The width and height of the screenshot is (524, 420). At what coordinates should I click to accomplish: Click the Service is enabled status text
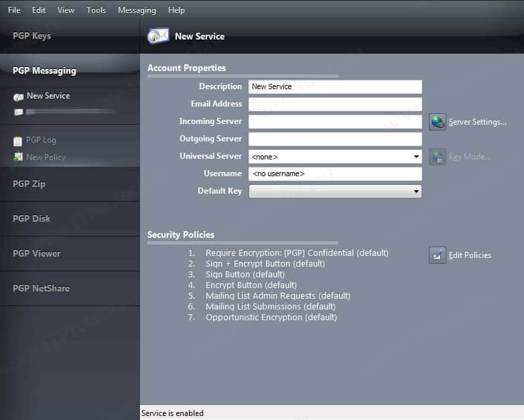point(172,413)
